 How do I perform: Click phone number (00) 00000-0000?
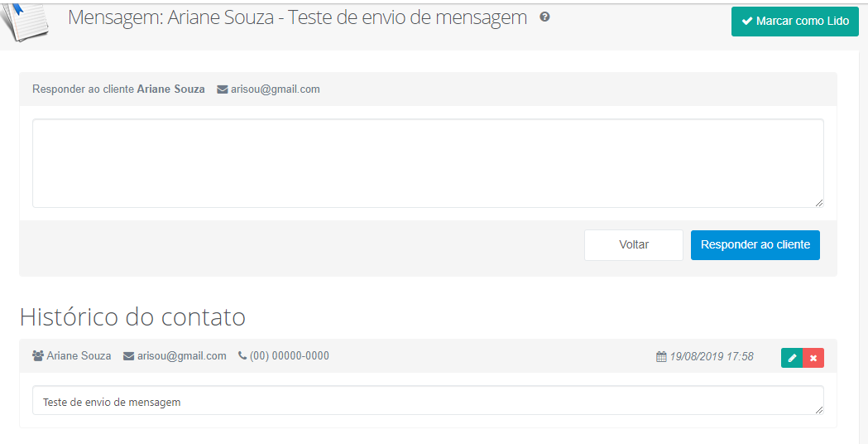pyautogui.click(x=290, y=356)
